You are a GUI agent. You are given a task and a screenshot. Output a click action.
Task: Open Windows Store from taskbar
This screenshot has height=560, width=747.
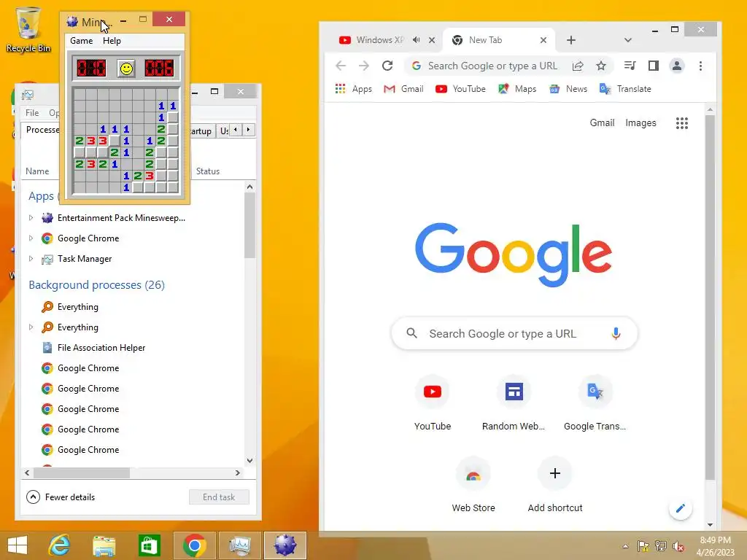click(149, 545)
